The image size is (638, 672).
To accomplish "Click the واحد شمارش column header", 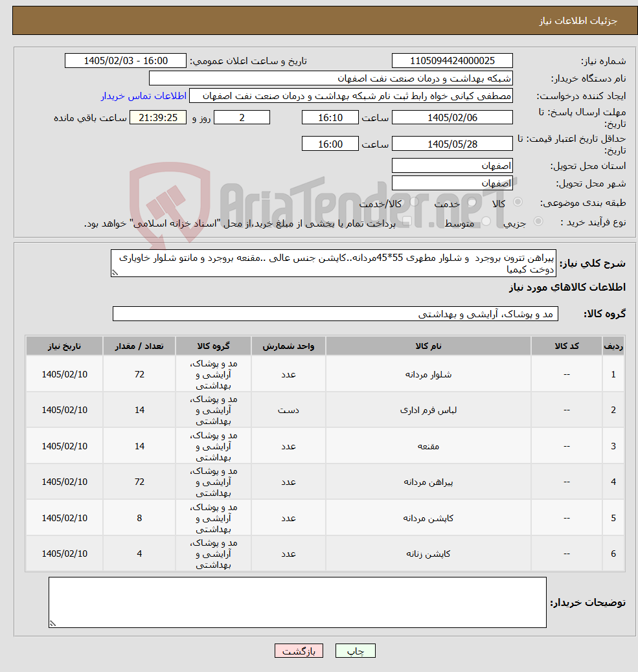I will (289, 346).
